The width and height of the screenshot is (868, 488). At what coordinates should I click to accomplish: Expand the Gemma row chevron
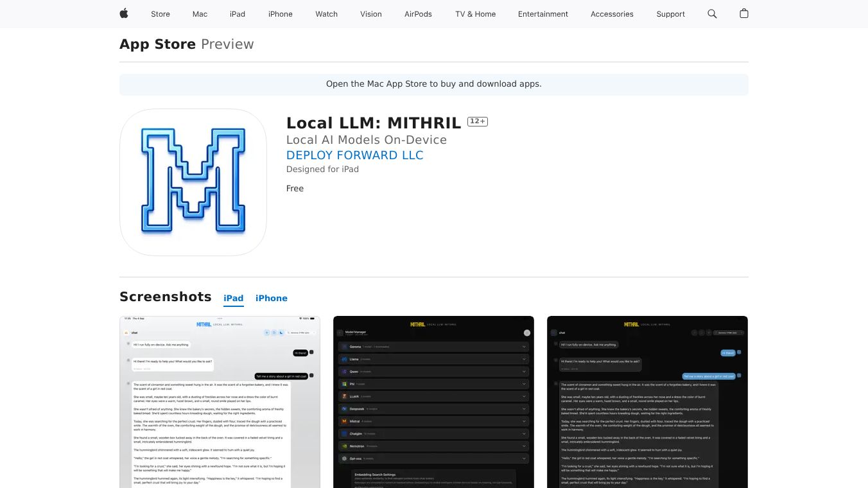(524, 347)
